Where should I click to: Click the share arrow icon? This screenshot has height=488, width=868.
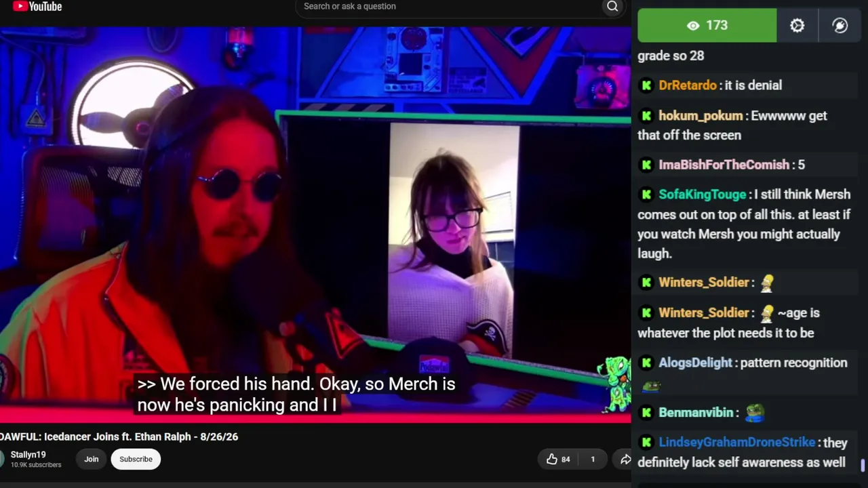625,460
